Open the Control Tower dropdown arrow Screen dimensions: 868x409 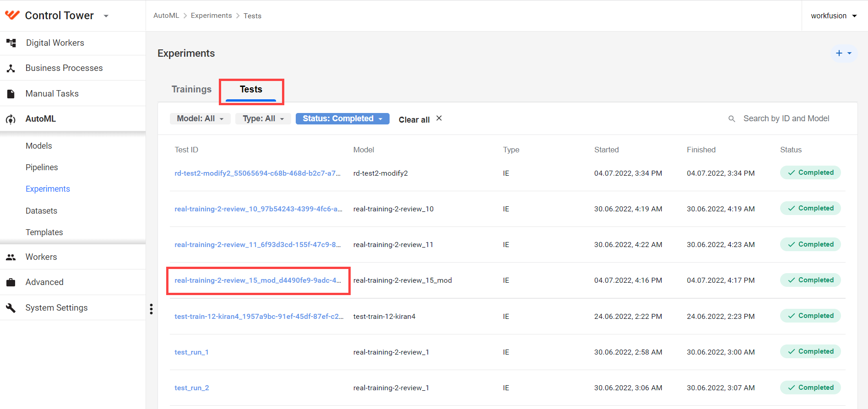(106, 16)
